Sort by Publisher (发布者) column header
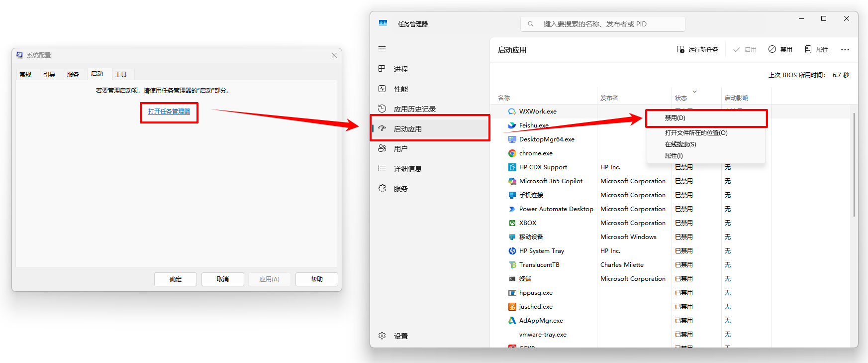 [x=609, y=98]
